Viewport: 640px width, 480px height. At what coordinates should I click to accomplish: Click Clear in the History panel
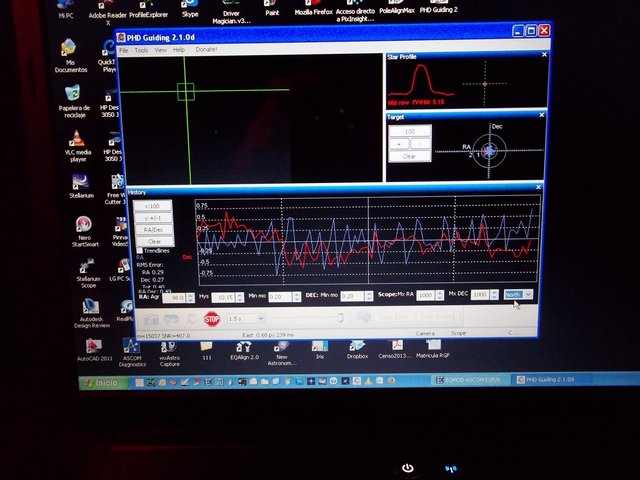(x=154, y=241)
